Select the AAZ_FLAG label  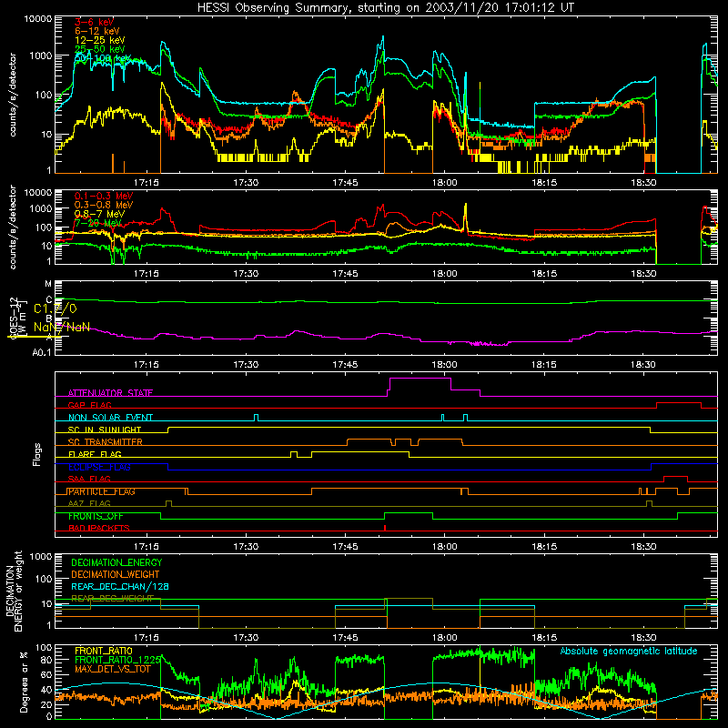point(89,503)
